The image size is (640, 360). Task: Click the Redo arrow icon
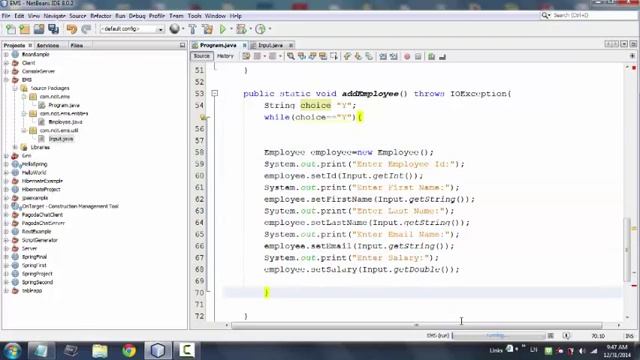86,29
